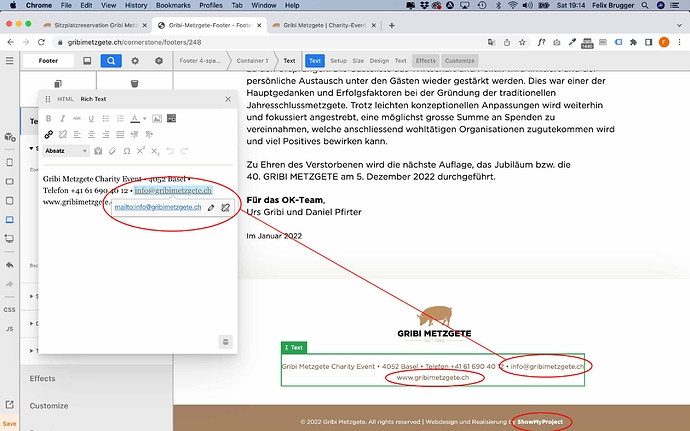Jump to the Setup section

pyautogui.click(x=338, y=61)
